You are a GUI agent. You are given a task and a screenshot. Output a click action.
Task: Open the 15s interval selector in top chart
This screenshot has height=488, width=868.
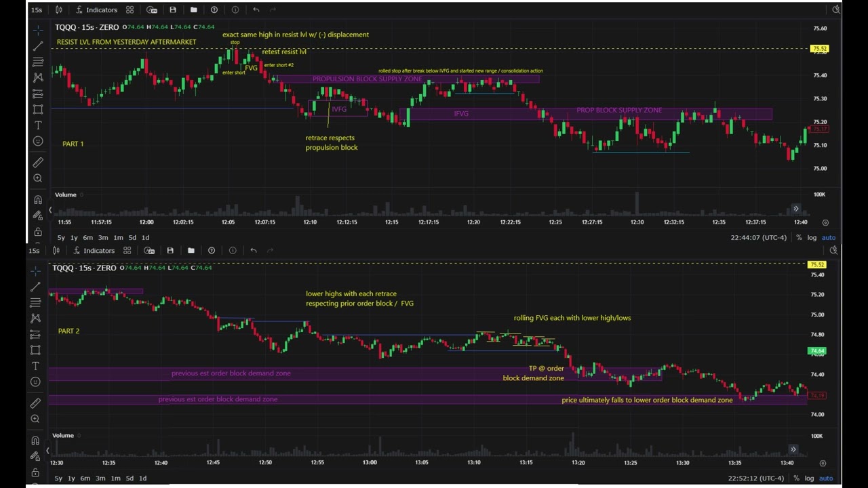[x=37, y=9]
